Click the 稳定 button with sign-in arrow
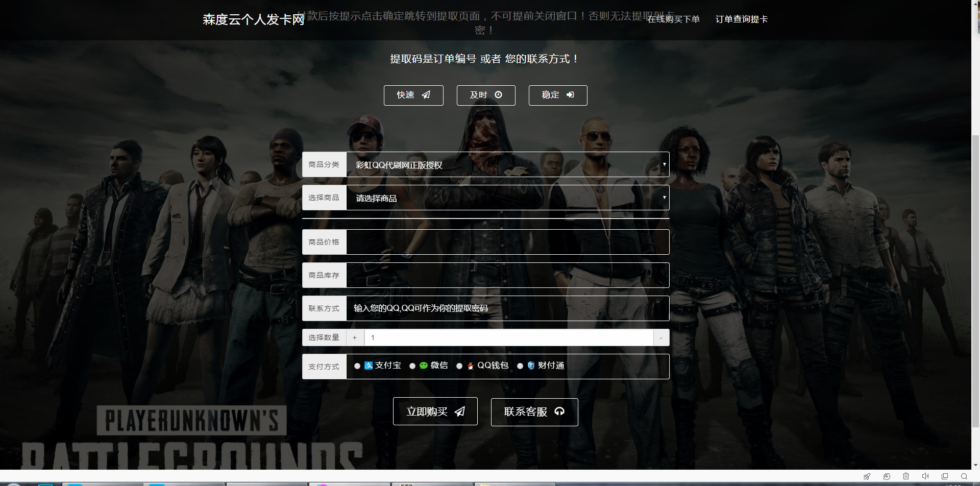980x486 pixels. tap(558, 95)
